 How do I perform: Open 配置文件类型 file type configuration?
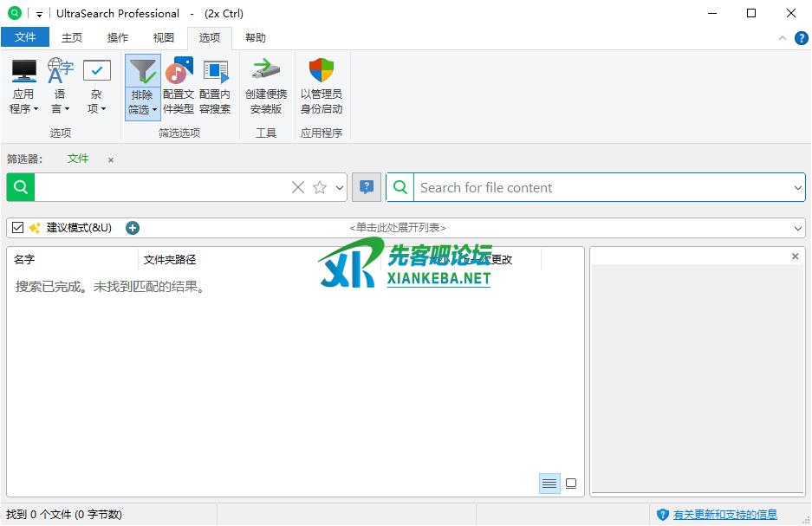coord(179,87)
